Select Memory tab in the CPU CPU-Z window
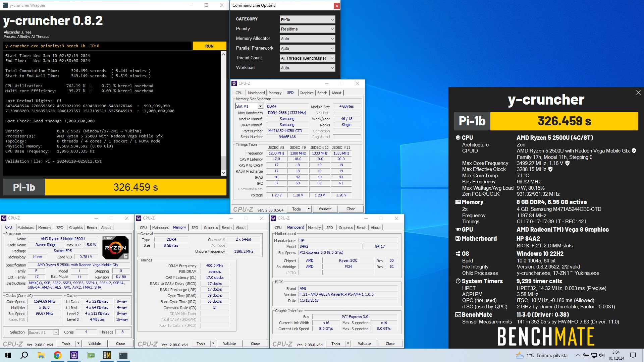 [x=45, y=228]
